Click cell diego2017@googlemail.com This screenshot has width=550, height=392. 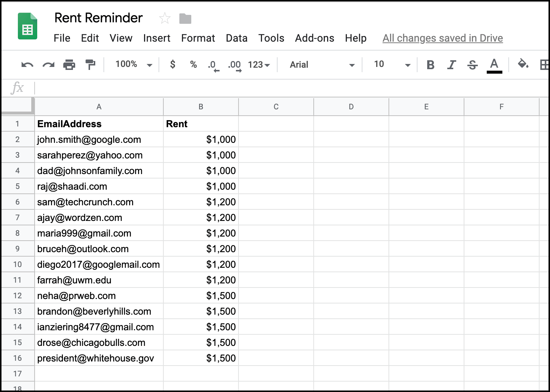pos(99,264)
